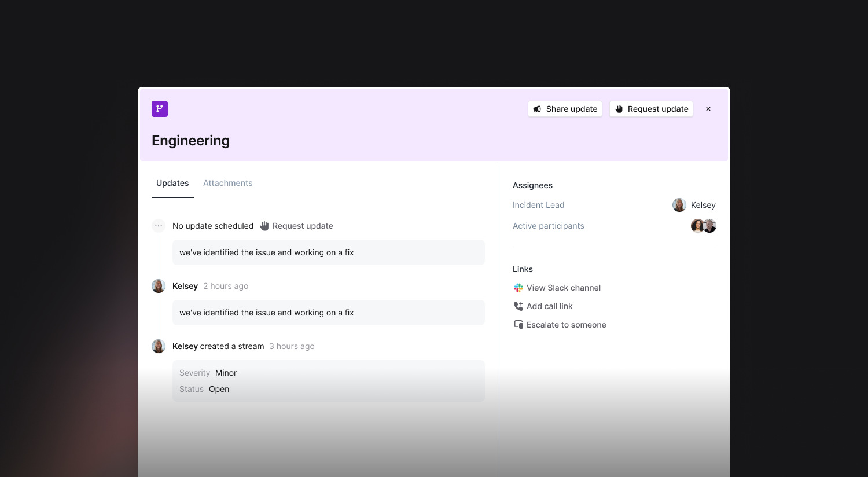Click the megaphone icon in Share update
Image resolution: width=868 pixels, height=477 pixels.
538,109
